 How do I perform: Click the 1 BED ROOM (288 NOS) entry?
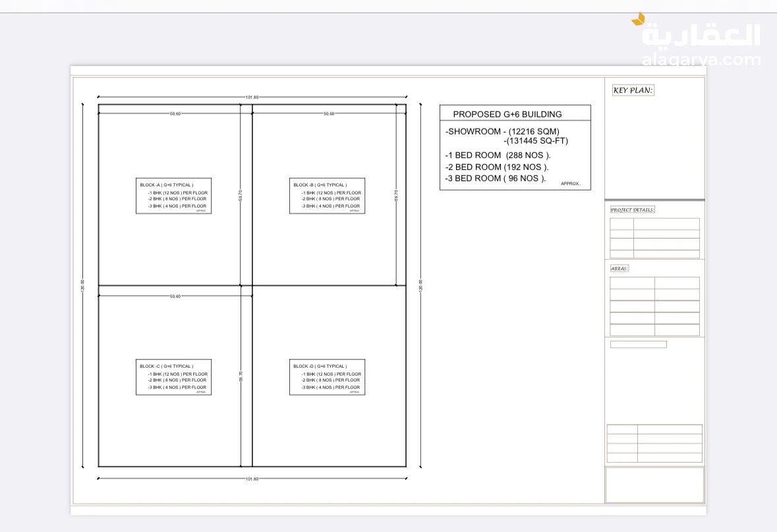[x=498, y=156]
